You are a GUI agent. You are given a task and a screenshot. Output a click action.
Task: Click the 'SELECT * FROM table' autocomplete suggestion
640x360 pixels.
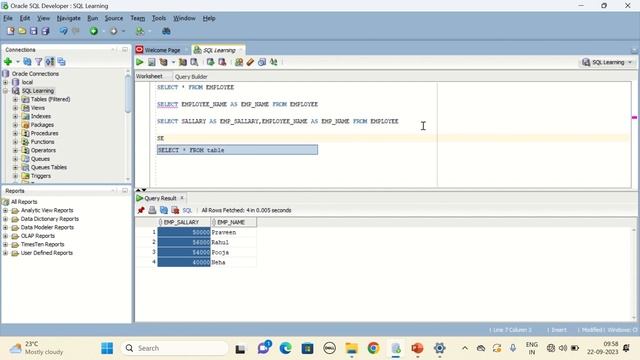click(237, 150)
